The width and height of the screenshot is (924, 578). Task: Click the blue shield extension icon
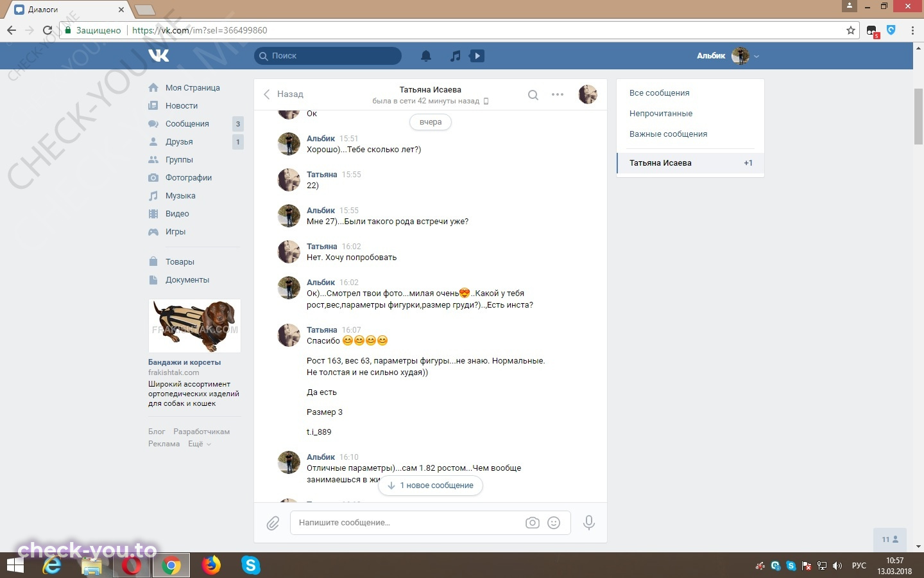pyautogui.click(x=891, y=30)
